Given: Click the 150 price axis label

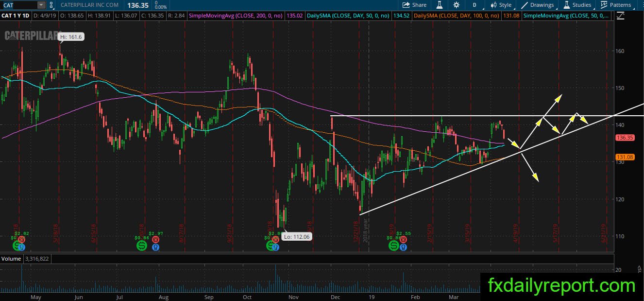Looking at the screenshot, I should (620, 88).
